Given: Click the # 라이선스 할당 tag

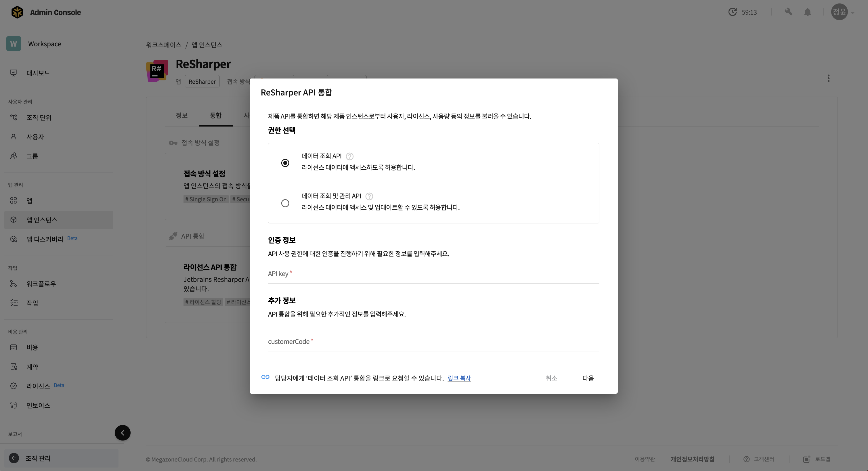Looking at the screenshot, I should pyautogui.click(x=203, y=302).
